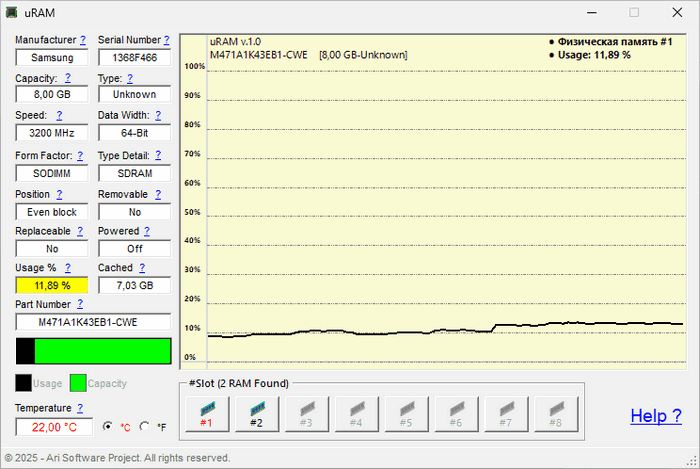
Task: Click the Part Number text field
Action: pyautogui.click(x=93, y=323)
